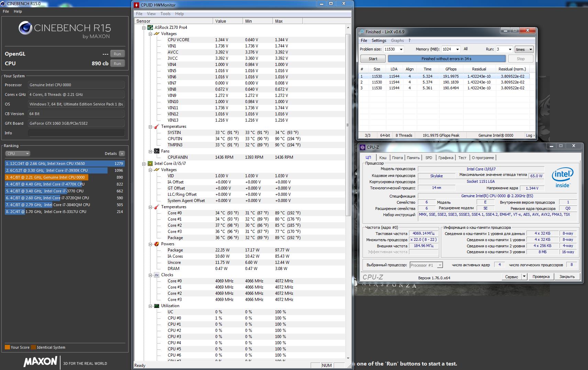Click the CPUID HWMonitor title bar icon
Screen dimensions: 588x370
(136, 5)
